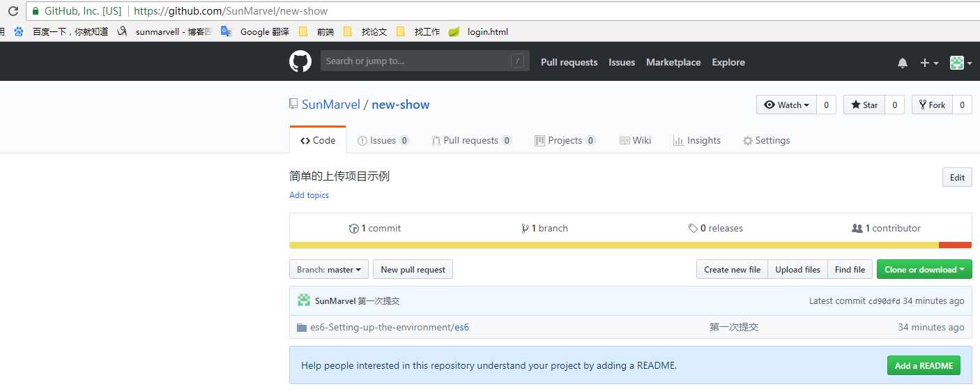Open the 找论文 bookmark folder
This screenshot has width=980, height=389.
click(365, 31)
